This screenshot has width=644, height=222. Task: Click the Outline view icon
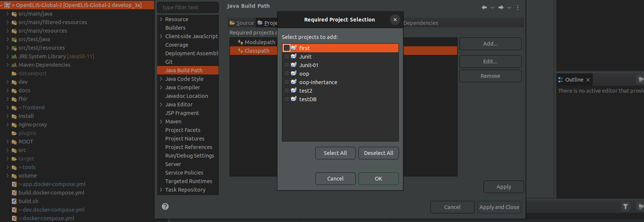(x=561, y=80)
